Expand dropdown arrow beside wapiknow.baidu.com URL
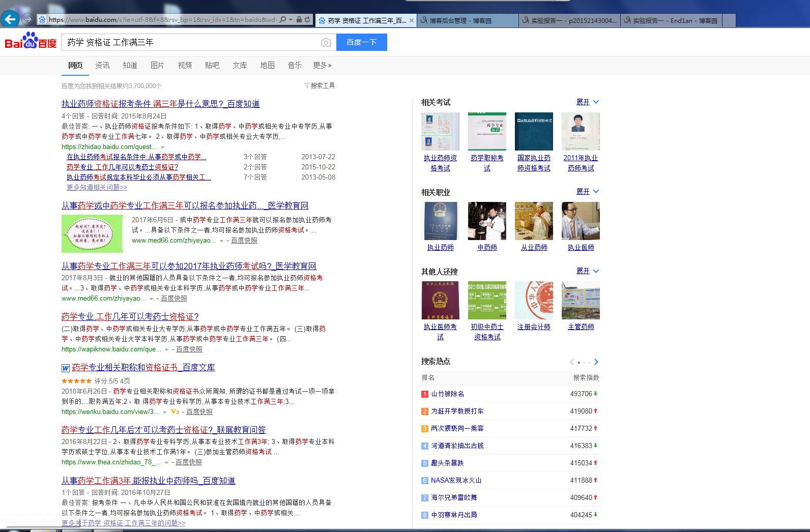Image resolution: width=810 pixels, height=532 pixels. (166, 349)
